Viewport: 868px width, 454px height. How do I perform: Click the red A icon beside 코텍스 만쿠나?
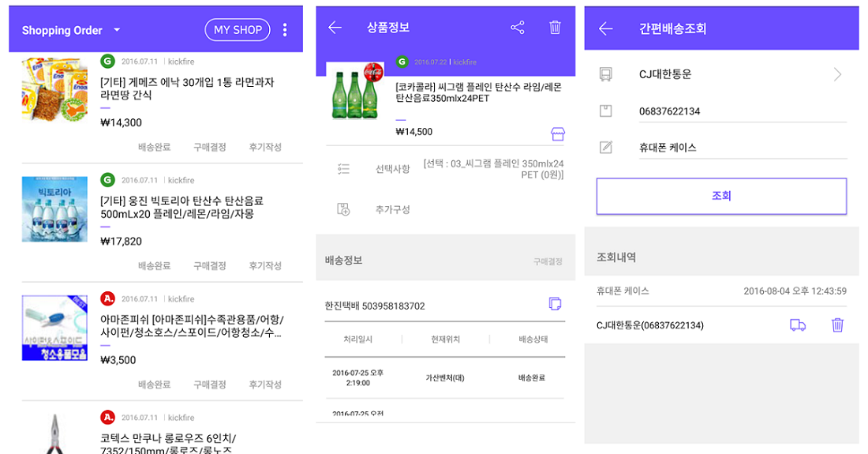(107, 417)
